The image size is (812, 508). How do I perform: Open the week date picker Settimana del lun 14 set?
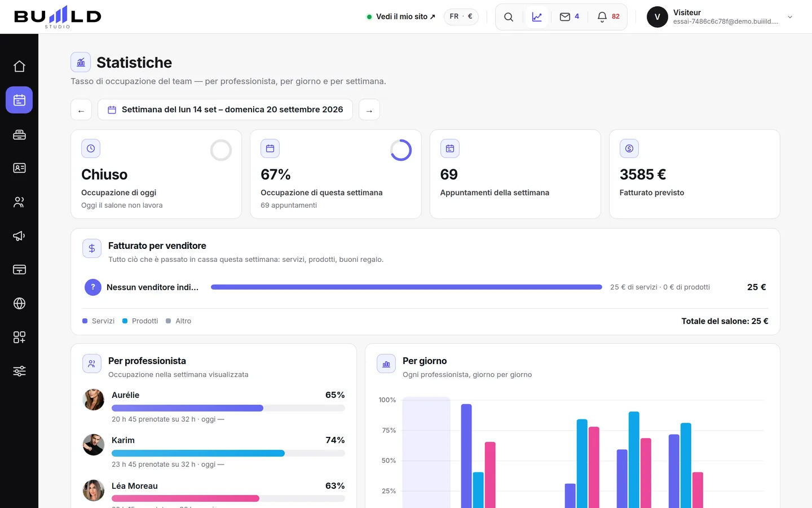(225, 110)
